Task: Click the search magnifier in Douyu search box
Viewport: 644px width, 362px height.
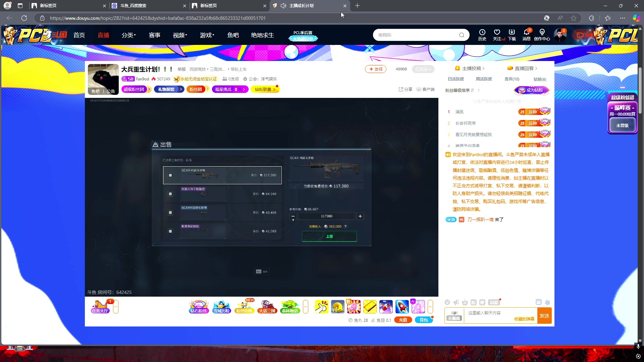Action: [x=462, y=35]
